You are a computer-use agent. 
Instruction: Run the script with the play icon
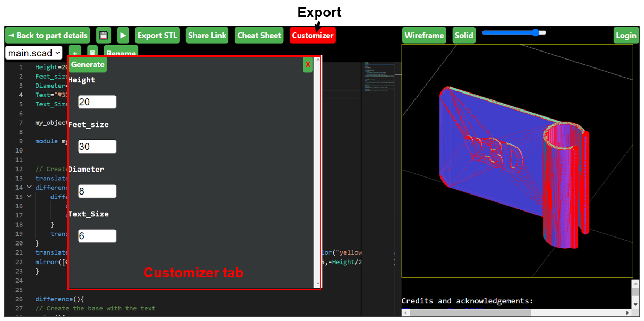tap(123, 35)
